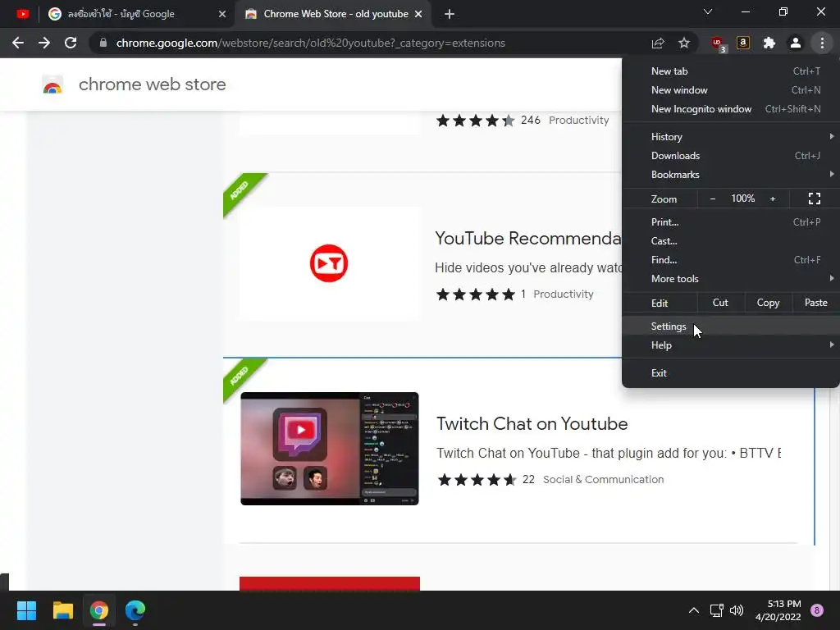Image resolution: width=840 pixels, height=630 pixels.
Task: Click the browser Forward arrow
Action: 44,43
